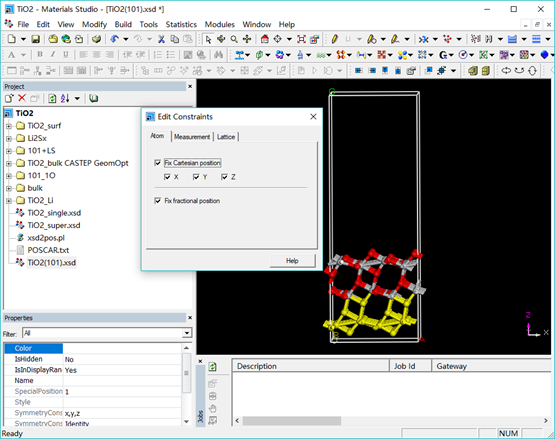Click the Help button in Edit Constraints

coord(292,261)
